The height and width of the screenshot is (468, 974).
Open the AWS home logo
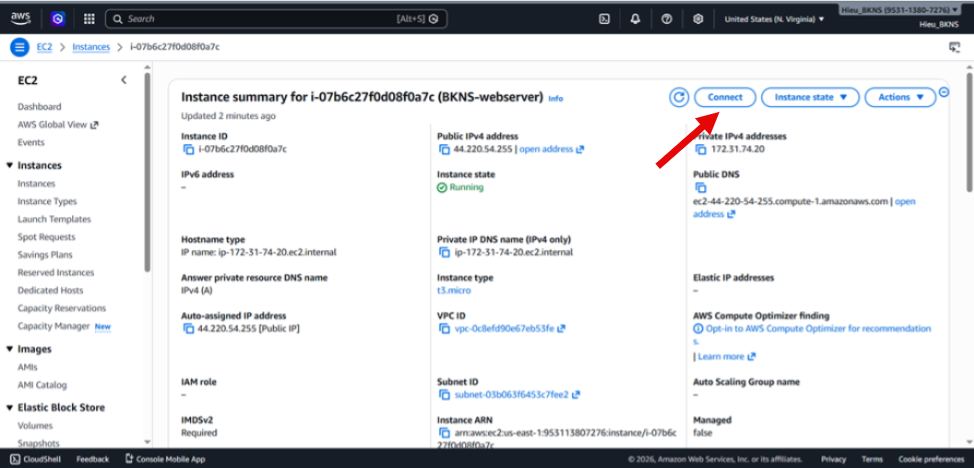coord(20,19)
